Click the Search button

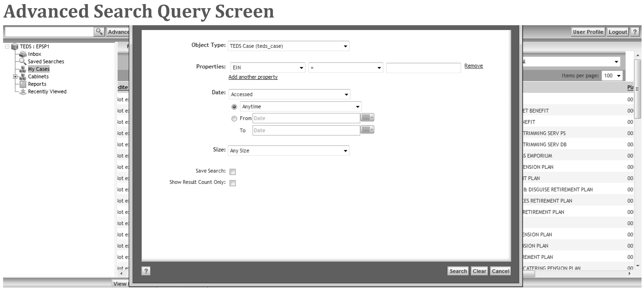(458, 271)
